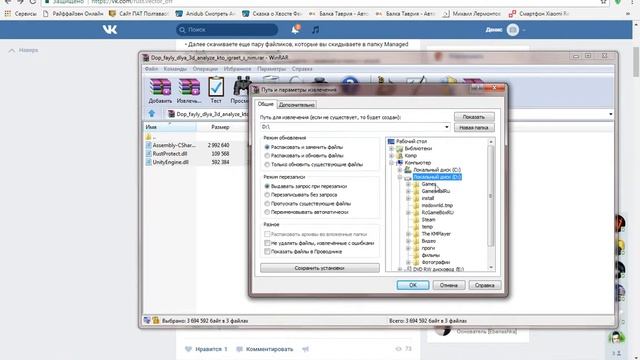Click the Извлечь extract icon in WinRAR toolbar

pos(189,87)
